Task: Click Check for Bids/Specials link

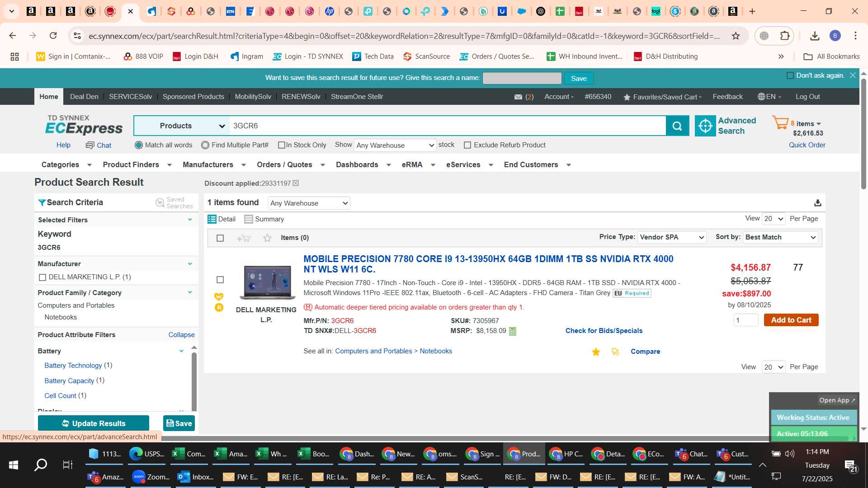Action: (604, 331)
